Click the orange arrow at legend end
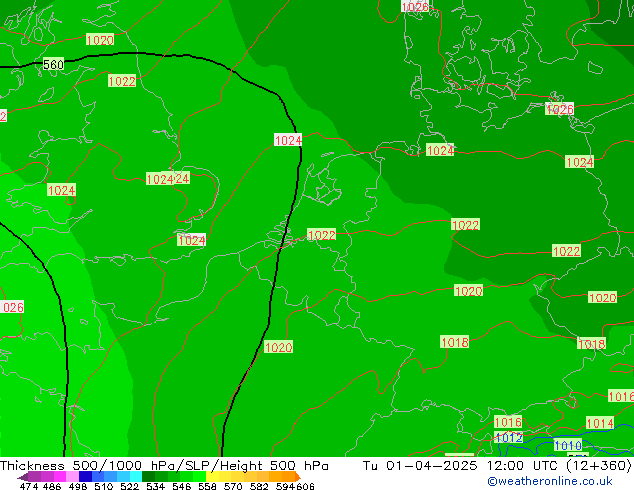The width and height of the screenshot is (634, 490). [x=298, y=477]
